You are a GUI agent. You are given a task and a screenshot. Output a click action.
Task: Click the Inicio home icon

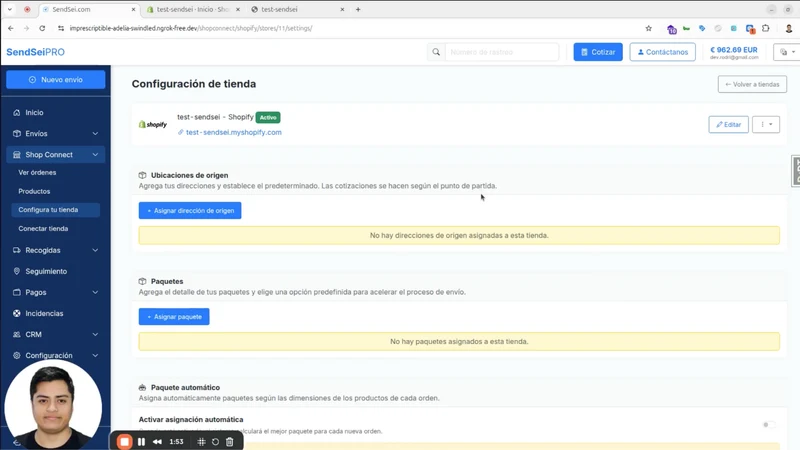point(17,112)
